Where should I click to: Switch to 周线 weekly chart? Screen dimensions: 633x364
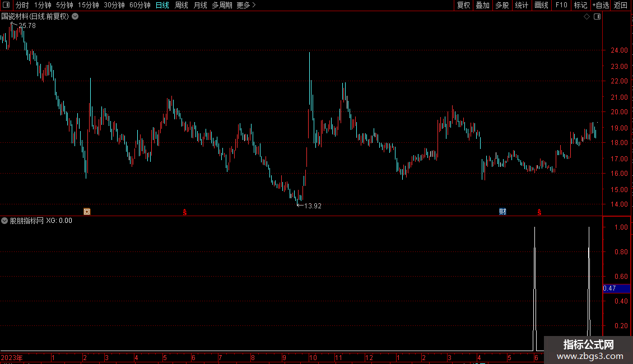click(x=181, y=5)
